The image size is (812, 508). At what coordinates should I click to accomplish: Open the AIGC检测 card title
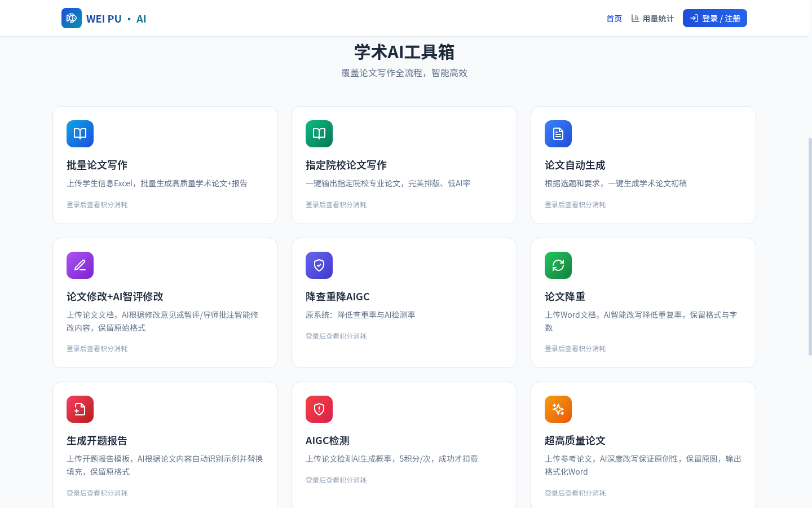(x=328, y=440)
